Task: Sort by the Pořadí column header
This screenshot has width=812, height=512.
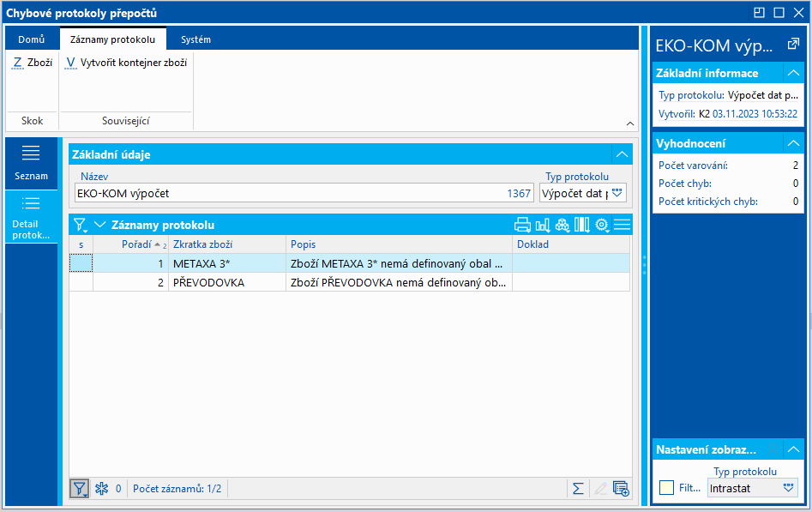Action: point(131,244)
